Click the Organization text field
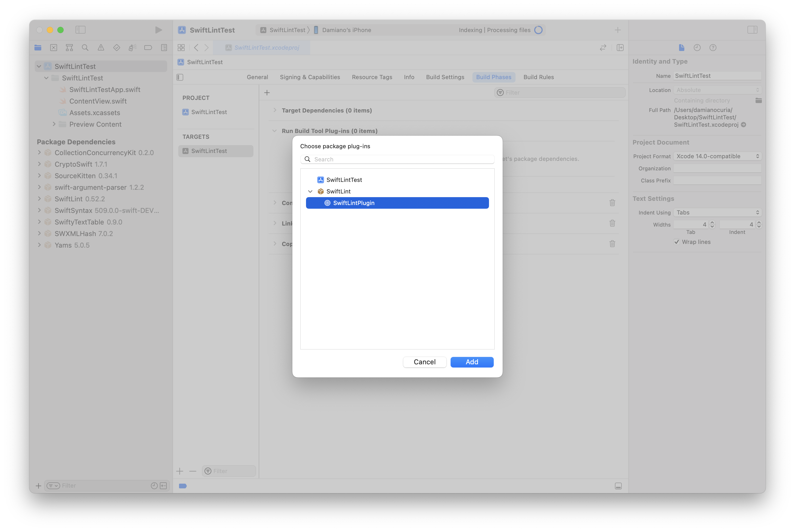The image size is (795, 532). [x=717, y=168]
